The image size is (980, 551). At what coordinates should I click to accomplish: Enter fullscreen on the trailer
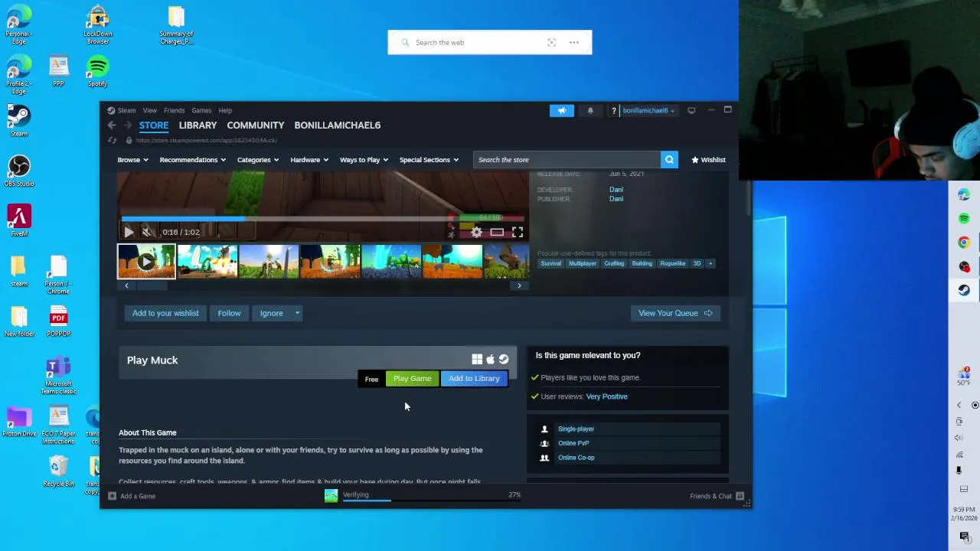[518, 232]
